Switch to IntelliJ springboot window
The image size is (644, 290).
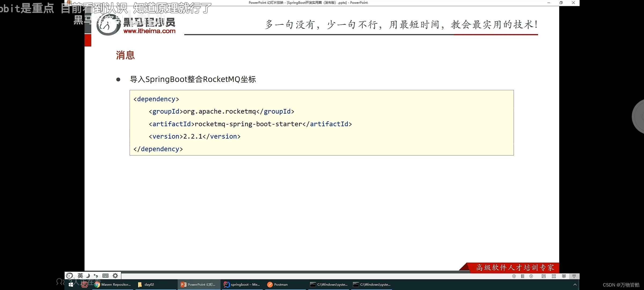coord(242,285)
